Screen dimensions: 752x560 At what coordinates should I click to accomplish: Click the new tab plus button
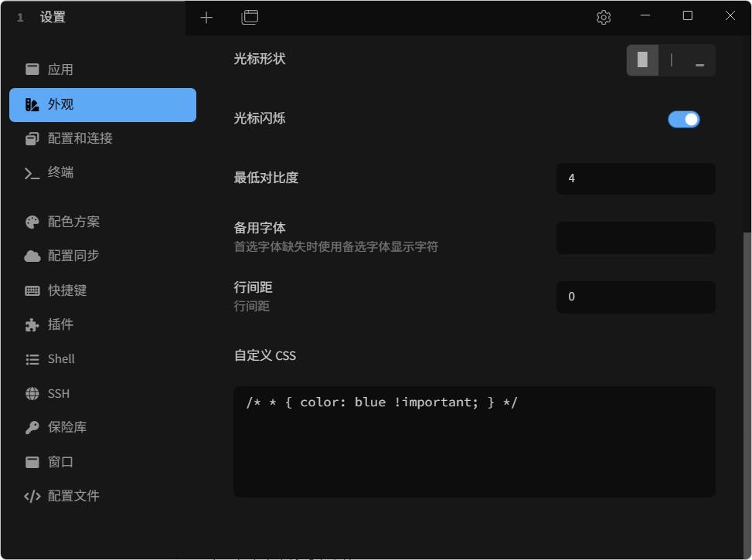click(x=206, y=16)
